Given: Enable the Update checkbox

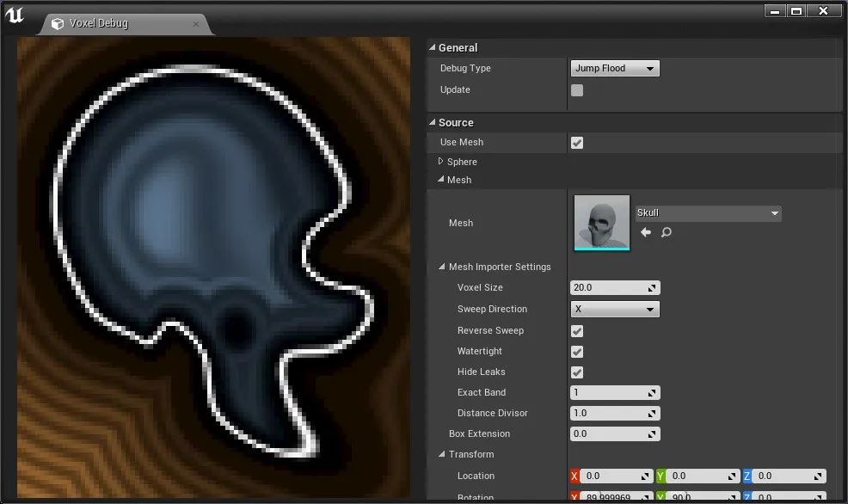Looking at the screenshot, I should 577,90.
